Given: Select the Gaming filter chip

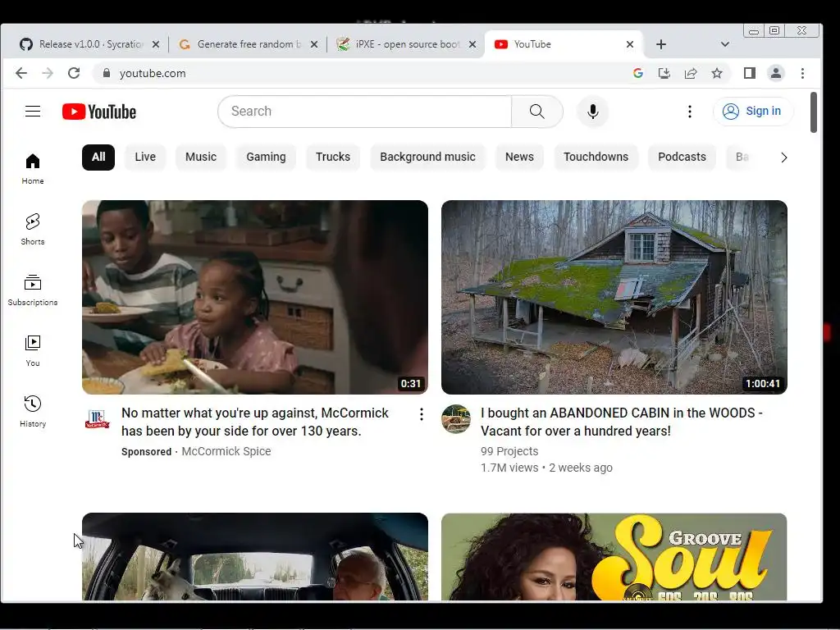Looking at the screenshot, I should tap(266, 157).
